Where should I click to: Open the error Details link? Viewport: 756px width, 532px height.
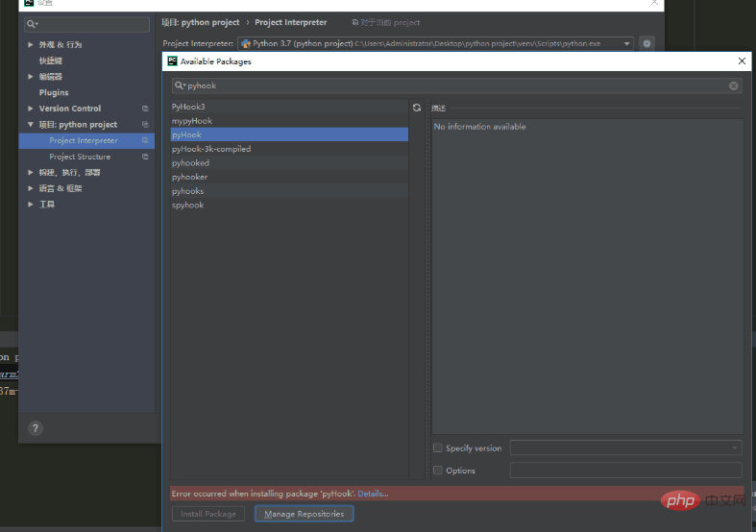373,494
